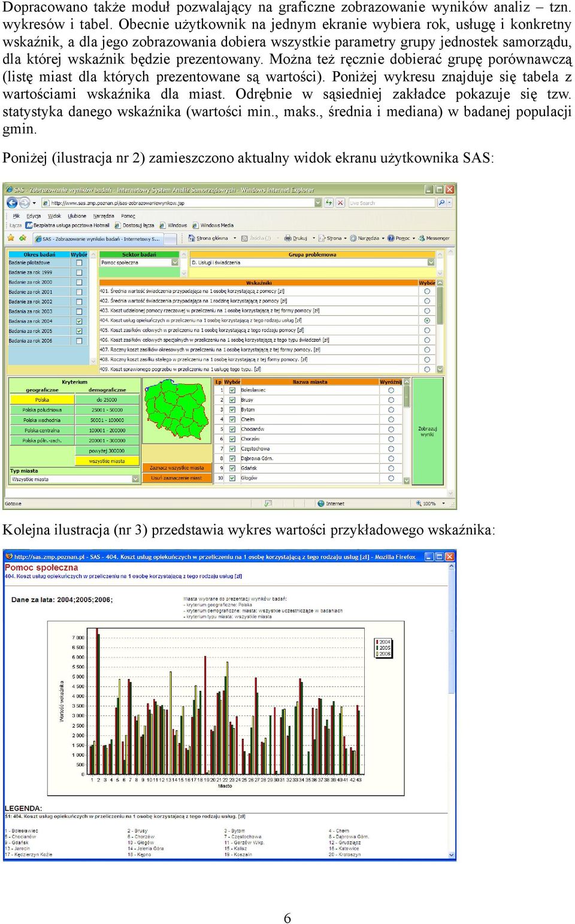Uncheck the Bolesławiec city checkbox
575x924 pixels.
click(232, 390)
